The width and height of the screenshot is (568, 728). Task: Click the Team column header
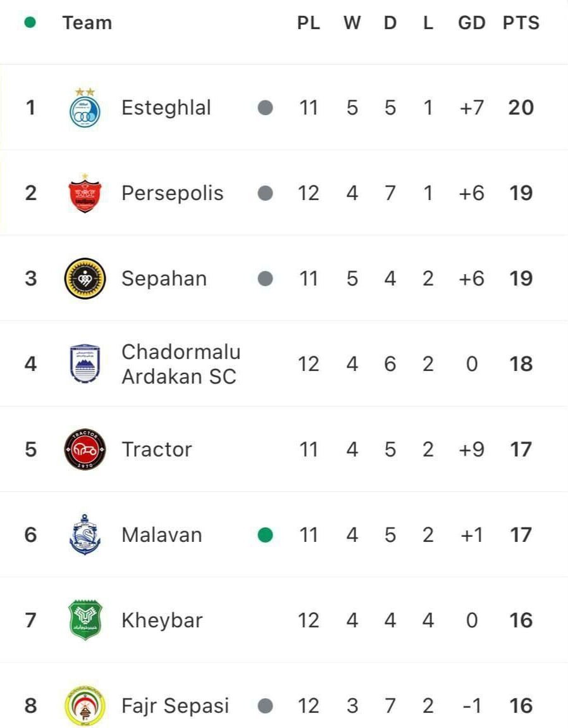point(87,23)
